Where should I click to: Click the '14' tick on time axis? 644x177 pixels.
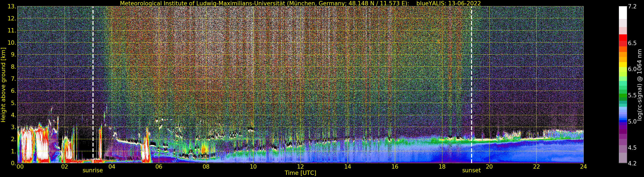click(x=347, y=166)
